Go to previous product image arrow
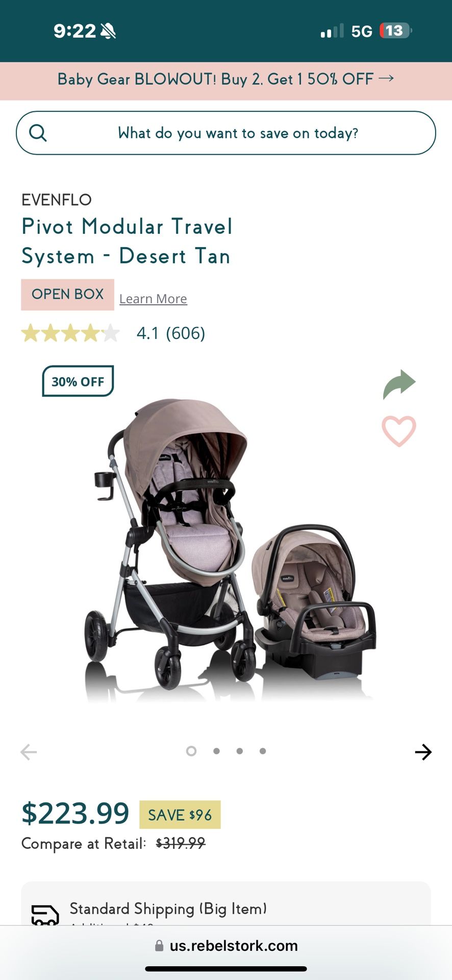This screenshot has height=980, width=452. point(29,752)
